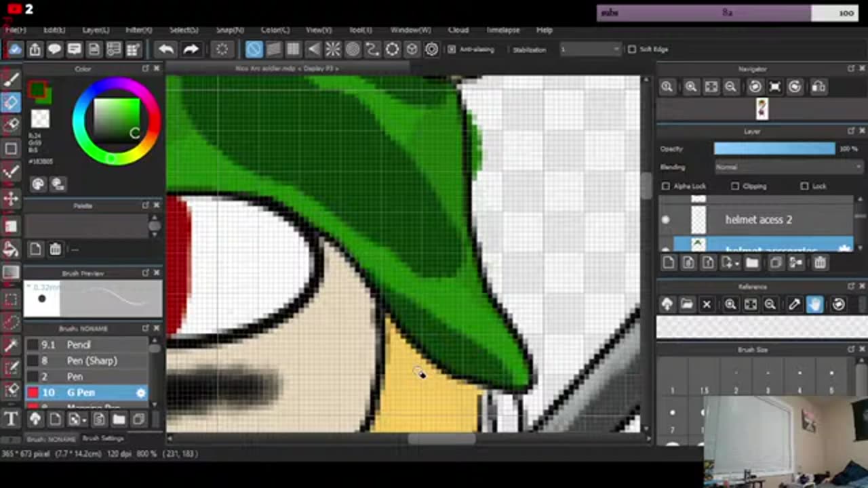Zoom out on the Navigator panel
This screenshot has height=488, width=868.
pos(730,87)
